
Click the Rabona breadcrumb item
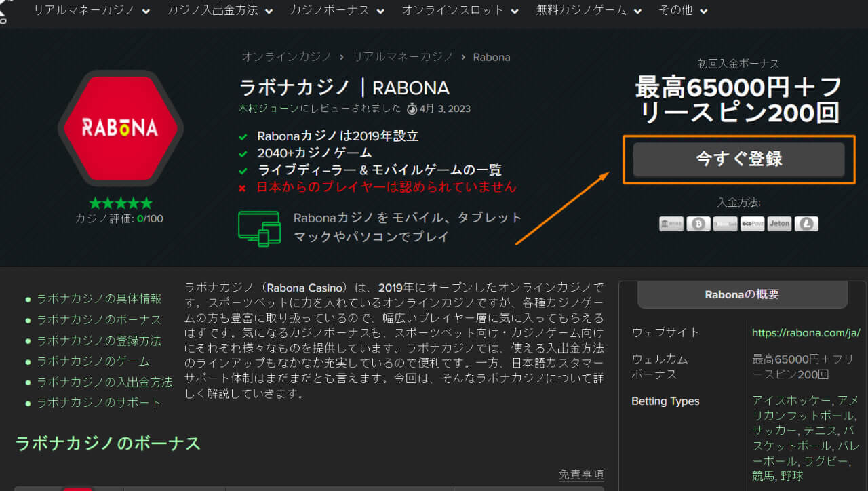pyautogui.click(x=492, y=57)
